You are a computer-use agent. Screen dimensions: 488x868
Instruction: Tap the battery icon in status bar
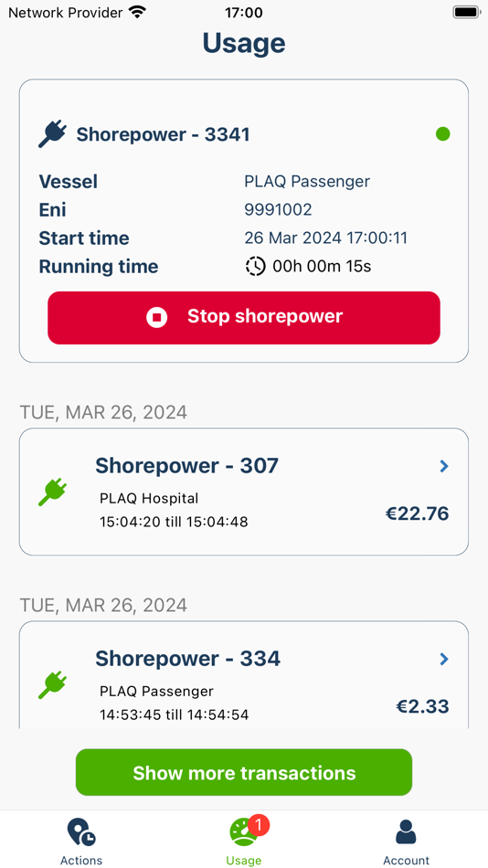point(466,12)
